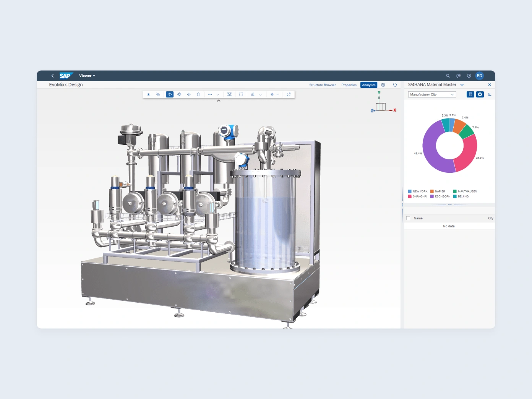532x399 pixels.
Task: Open search in the header bar
Action: point(448,76)
